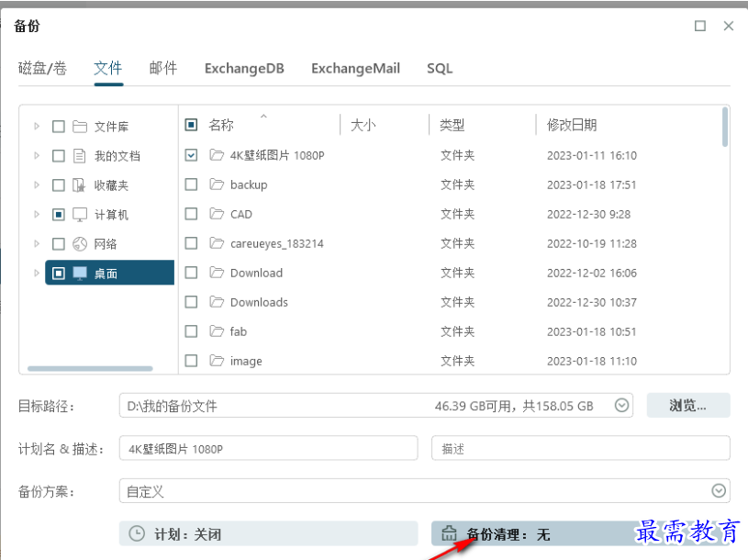Sort the list by 类型 column

coord(452,125)
